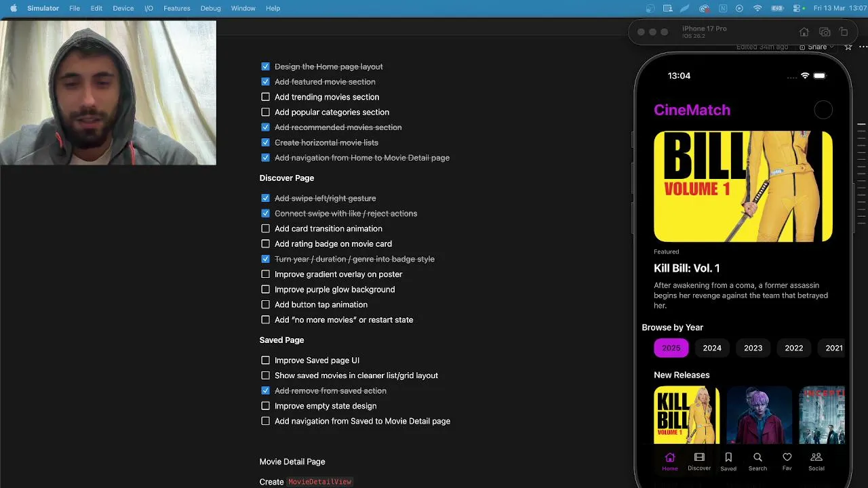Viewport: 868px width, 488px height.
Task: Select the 2025 year chip
Action: point(671,348)
